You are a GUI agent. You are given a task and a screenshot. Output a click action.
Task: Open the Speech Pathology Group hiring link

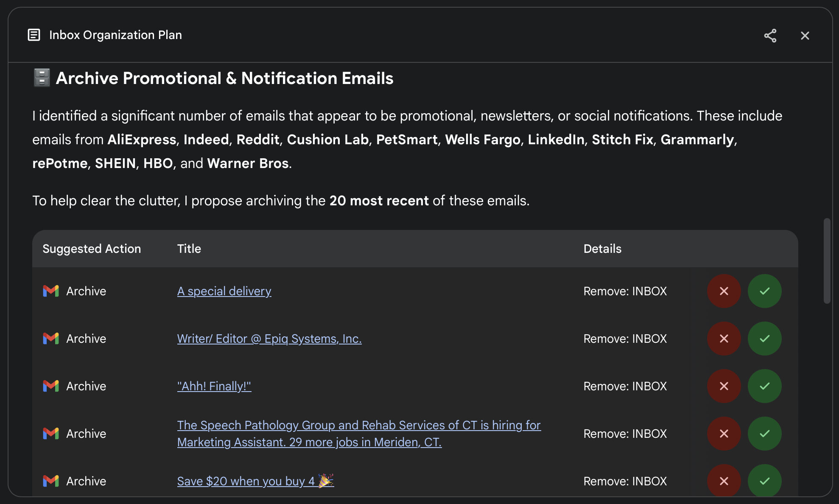click(359, 433)
